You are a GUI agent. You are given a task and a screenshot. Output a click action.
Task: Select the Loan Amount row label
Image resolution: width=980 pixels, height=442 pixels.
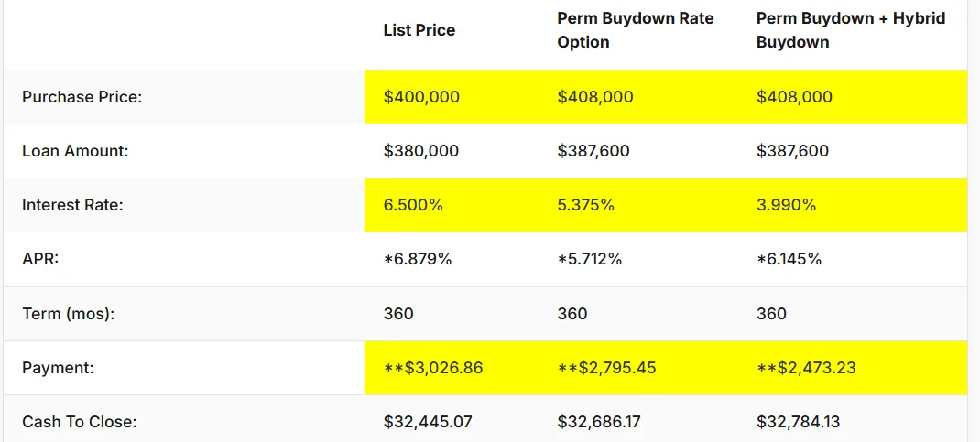(x=75, y=151)
